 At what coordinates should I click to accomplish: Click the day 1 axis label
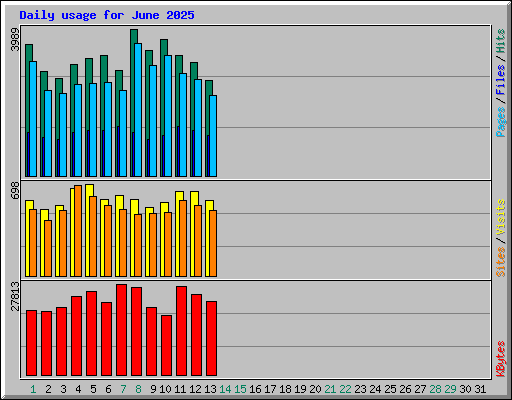(33, 389)
